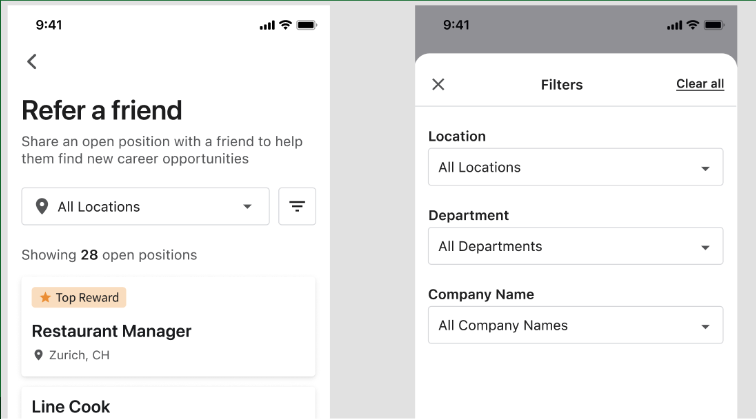This screenshot has height=419, width=756.
Task: Click the star icon in Top Reward badge
Action: click(44, 298)
